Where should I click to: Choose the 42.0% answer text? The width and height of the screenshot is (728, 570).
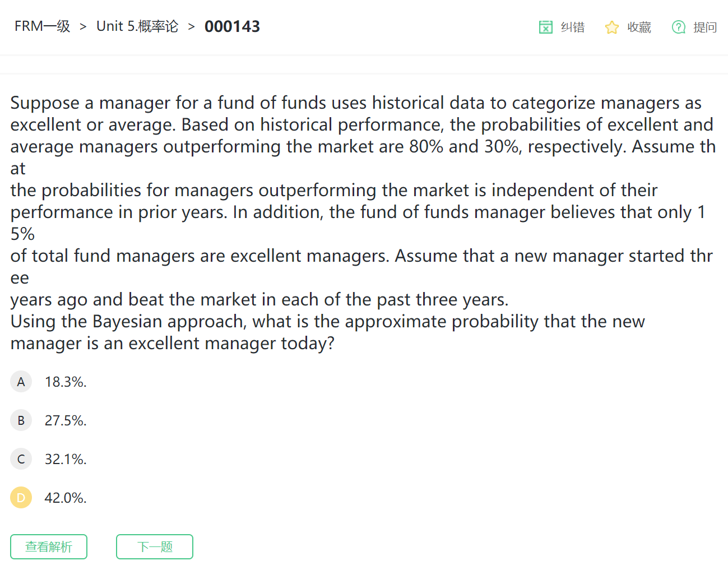click(x=66, y=498)
